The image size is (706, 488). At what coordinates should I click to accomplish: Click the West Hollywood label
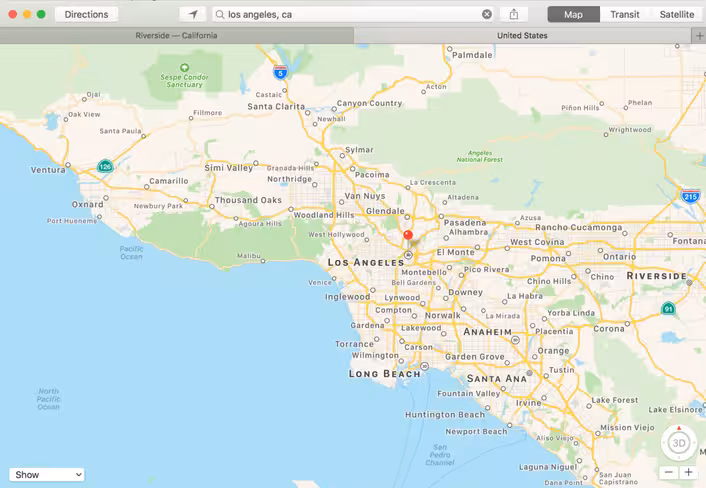pyautogui.click(x=336, y=235)
